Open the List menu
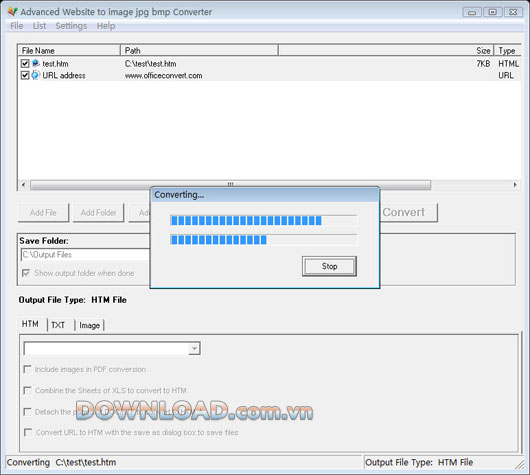The width and height of the screenshot is (530, 475). 39,26
